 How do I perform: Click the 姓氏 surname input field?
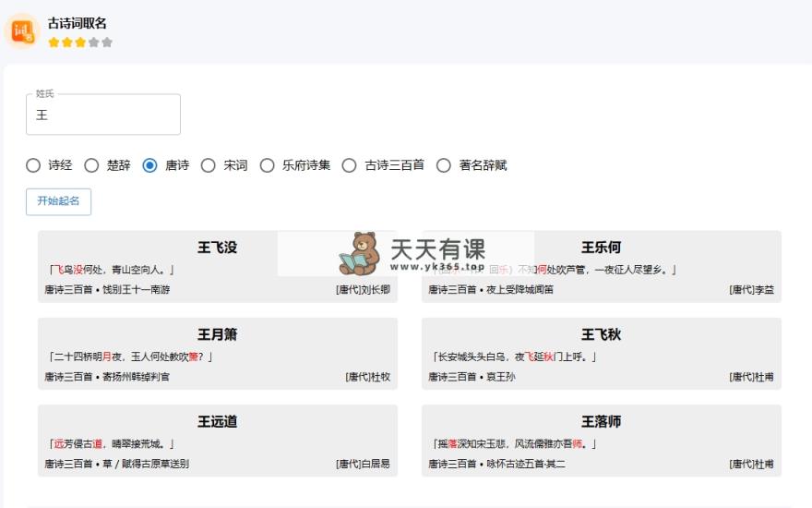pos(103,115)
